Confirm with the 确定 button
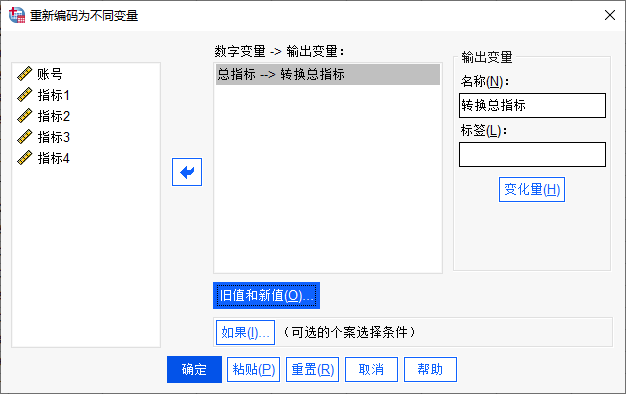The height and width of the screenshot is (394, 626). click(194, 369)
